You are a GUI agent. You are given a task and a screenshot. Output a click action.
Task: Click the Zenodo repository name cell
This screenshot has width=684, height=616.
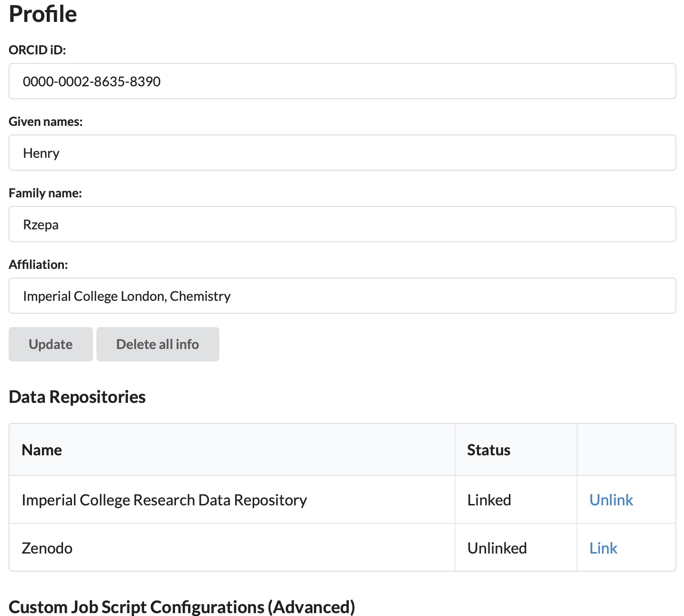click(47, 548)
